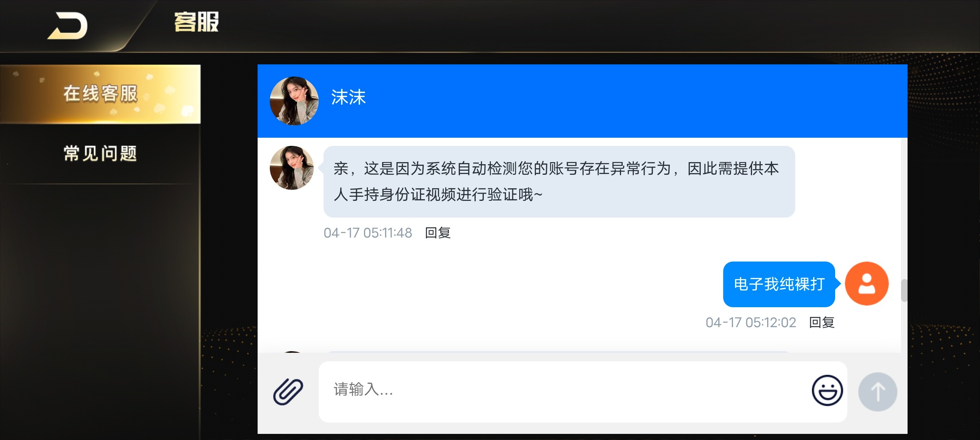Click the orange user avatar icon
The image size is (980, 440).
tap(866, 284)
